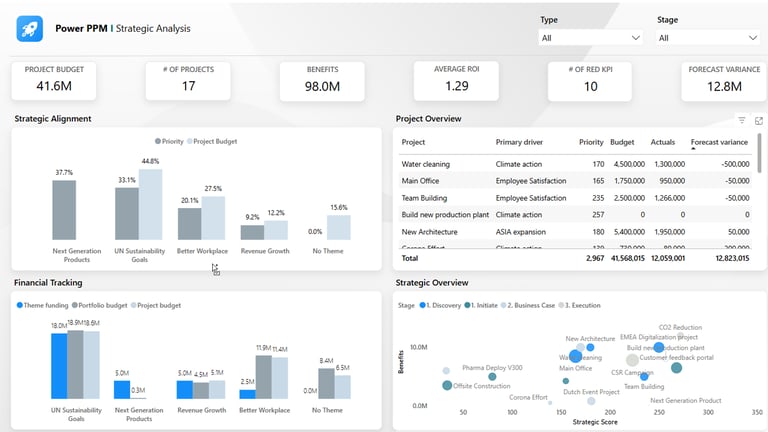The image size is (768, 432).
Task: Sort table by Primary driver column header
Action: (x=519, y=142)
